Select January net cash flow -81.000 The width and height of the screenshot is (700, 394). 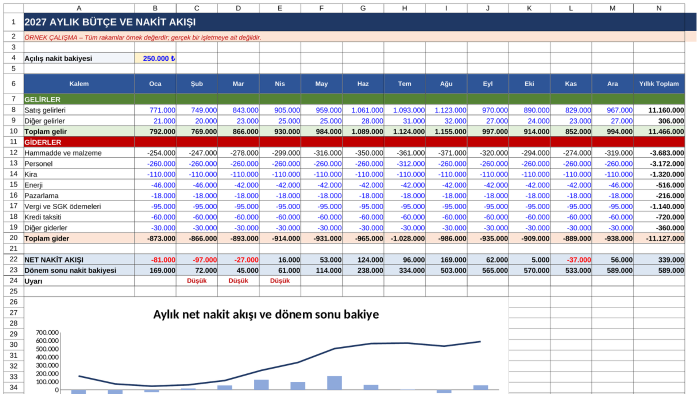(x=155, y=259)
